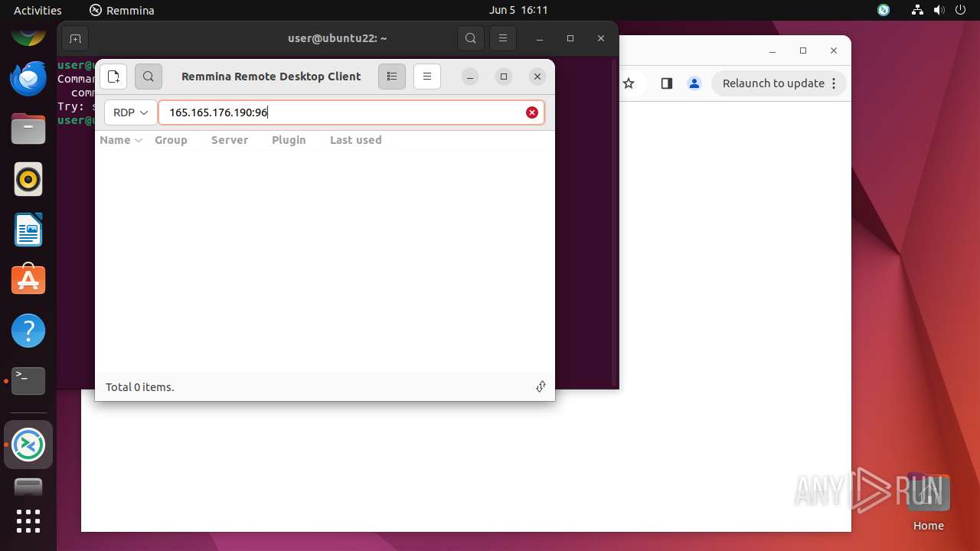Open LibreOffice Writer from dock
Screen dimensions: 980x551
28,230
